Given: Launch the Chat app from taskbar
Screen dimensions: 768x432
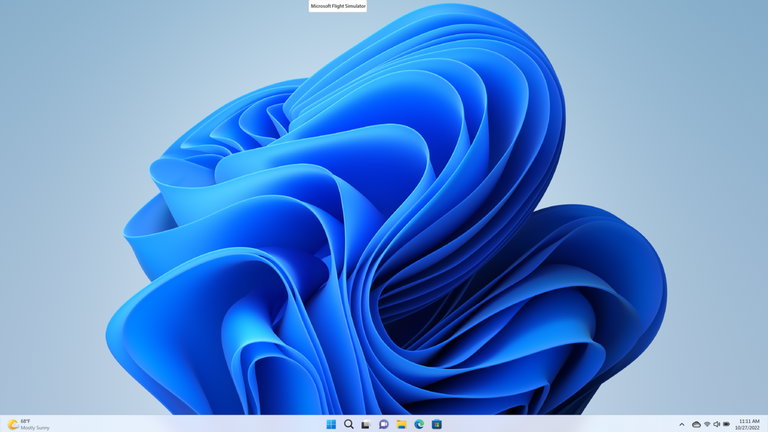Looking at the screenshot, I should 384,424.
